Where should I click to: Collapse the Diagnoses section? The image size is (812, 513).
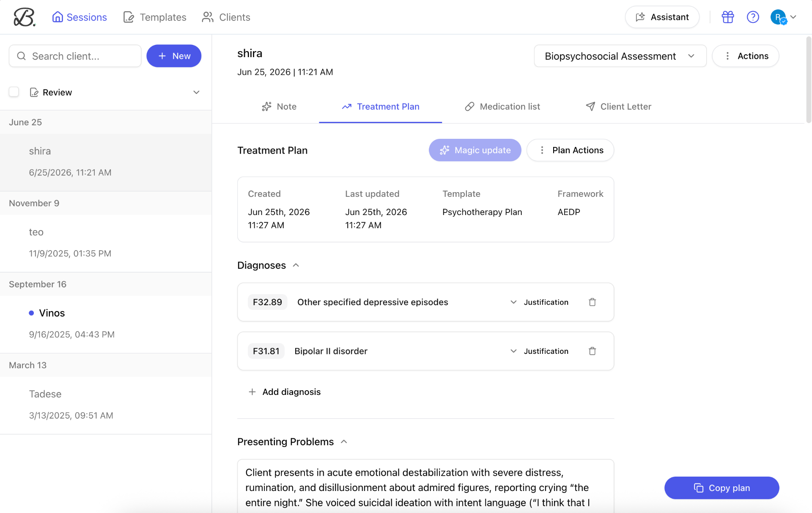[296, 265]
